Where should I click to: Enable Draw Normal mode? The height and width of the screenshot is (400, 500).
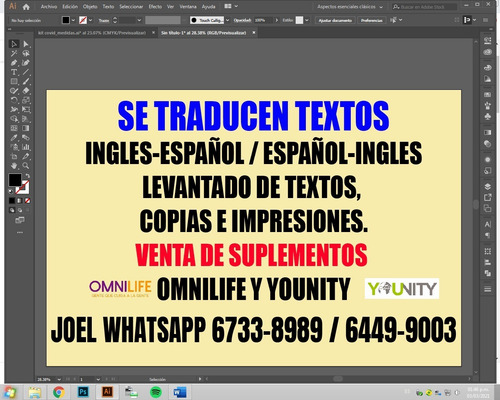[12, 210]
